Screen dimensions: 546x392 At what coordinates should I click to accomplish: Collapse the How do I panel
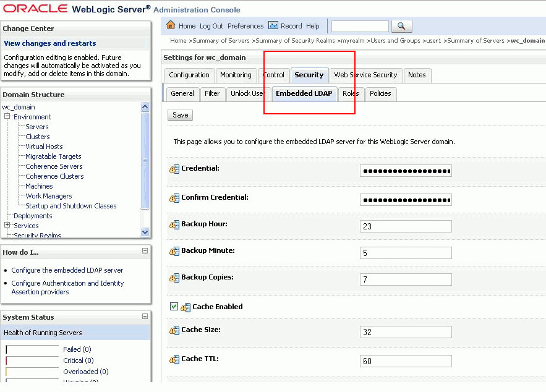(145, 250)
